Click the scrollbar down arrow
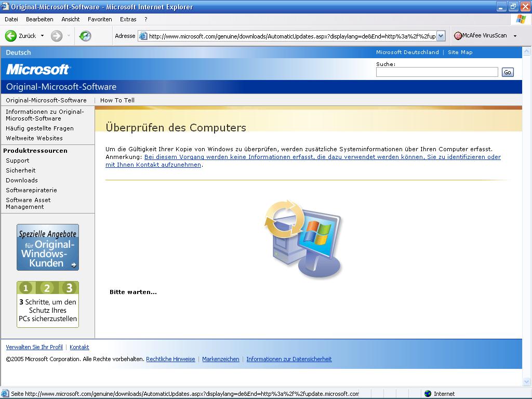This screenshot has height=399, width=532. [527, 381]
